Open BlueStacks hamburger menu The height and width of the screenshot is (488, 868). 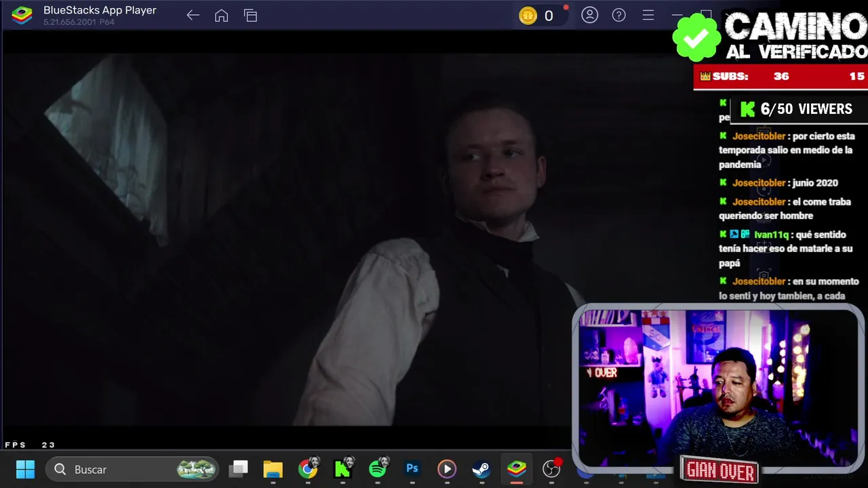[x=648, y=15]
